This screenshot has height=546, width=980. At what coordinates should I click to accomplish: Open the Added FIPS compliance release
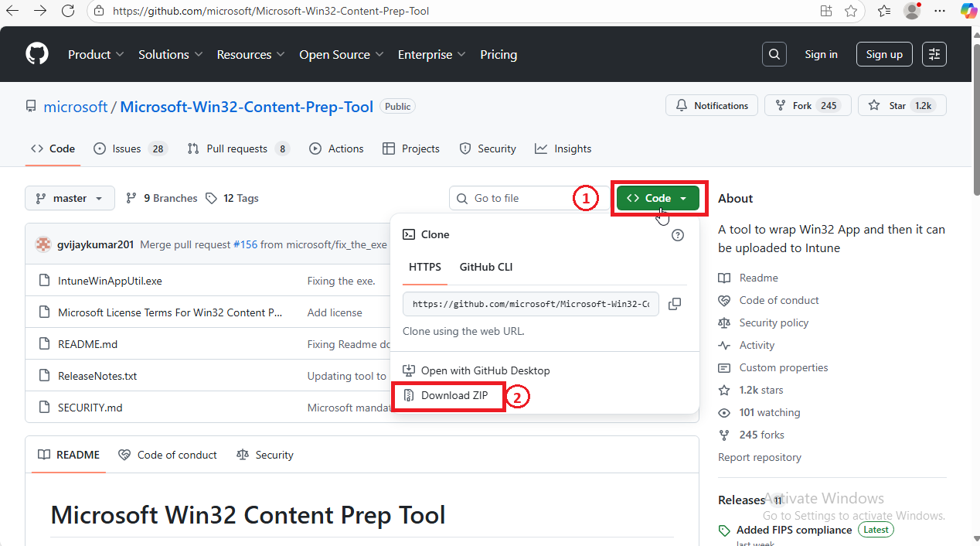pyautogui.click(x=795, y=530)
